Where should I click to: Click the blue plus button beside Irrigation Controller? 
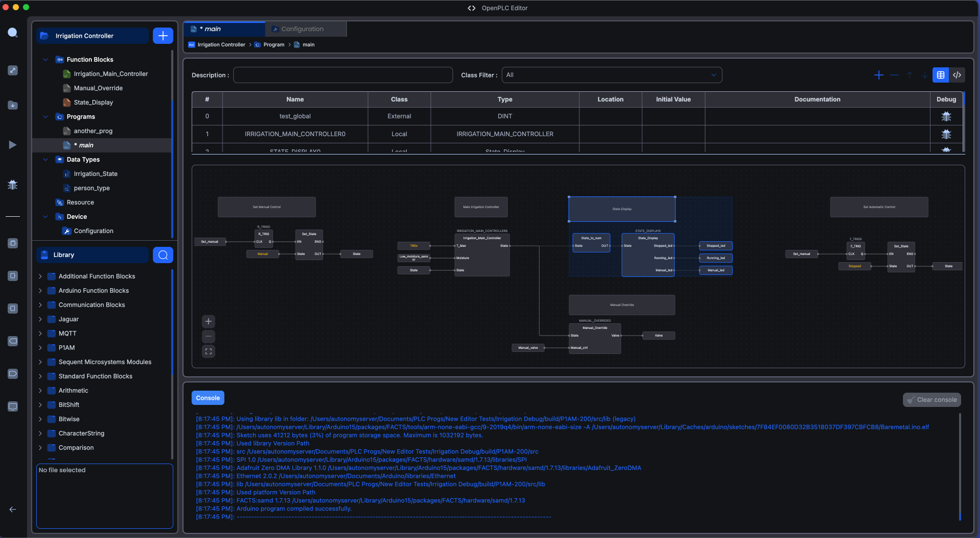pyautogui.click(x=163, y=36)
